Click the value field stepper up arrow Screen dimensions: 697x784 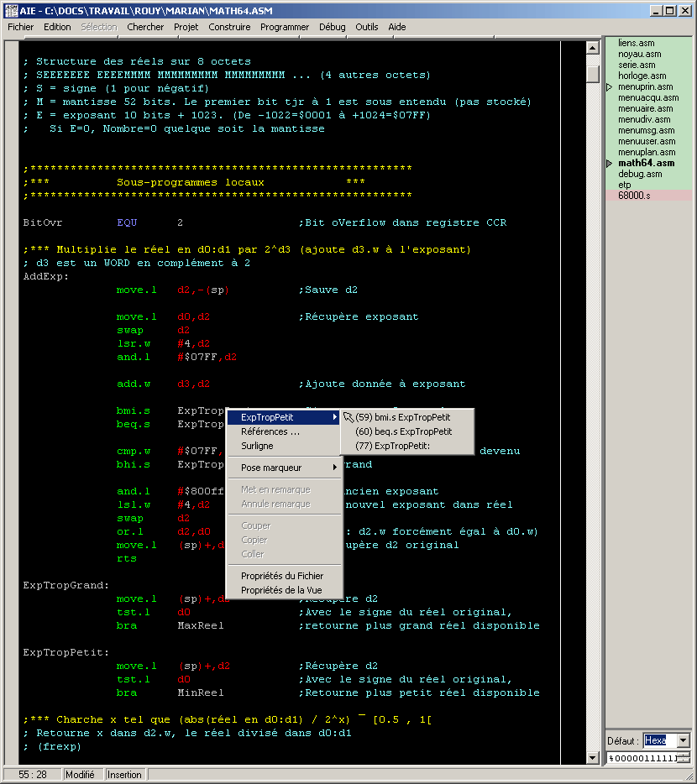pos(685,755)
